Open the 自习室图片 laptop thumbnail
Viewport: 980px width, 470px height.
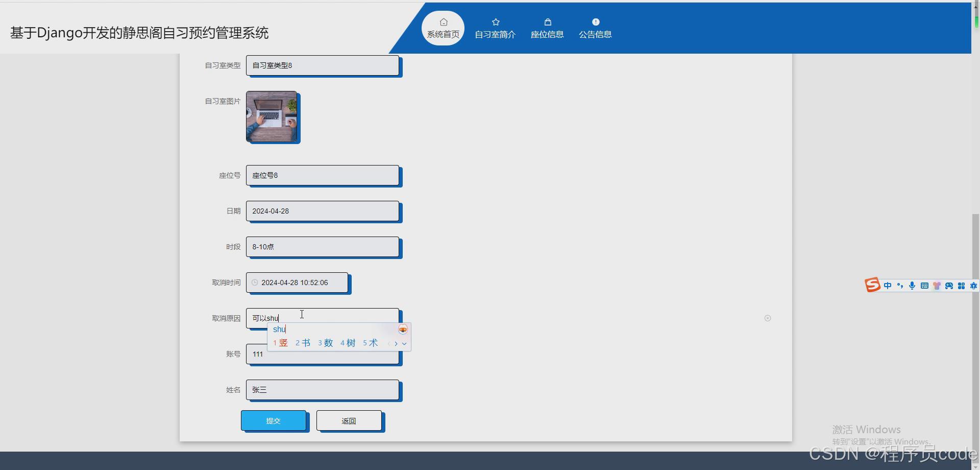[x=272, y=116]
